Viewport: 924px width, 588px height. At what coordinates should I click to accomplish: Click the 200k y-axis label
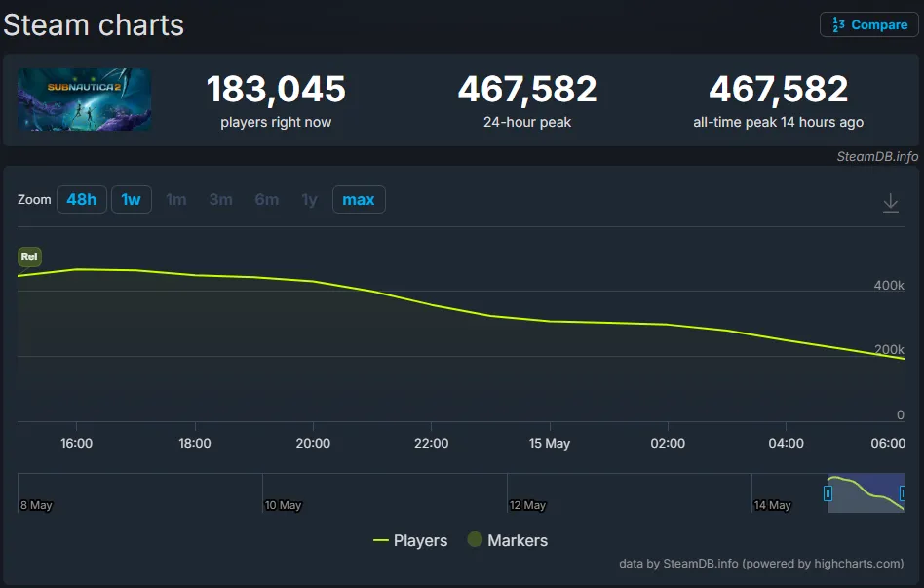click(889, 349)
